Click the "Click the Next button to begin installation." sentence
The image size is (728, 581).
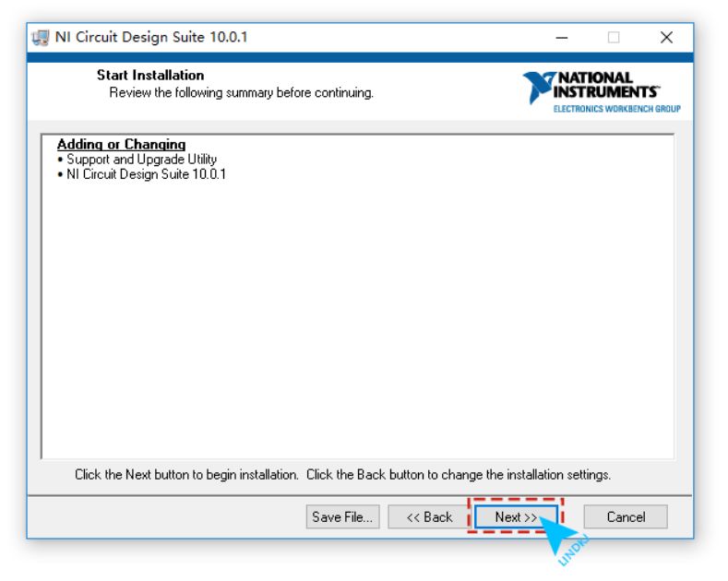point(186,474)
